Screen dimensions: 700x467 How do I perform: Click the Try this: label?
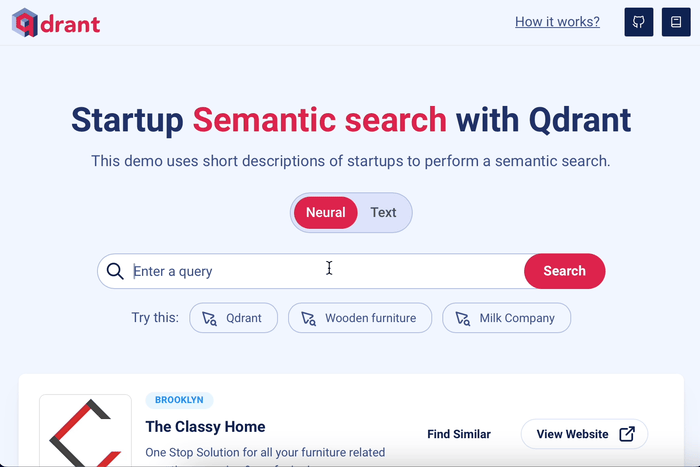[x=155, y=318]
